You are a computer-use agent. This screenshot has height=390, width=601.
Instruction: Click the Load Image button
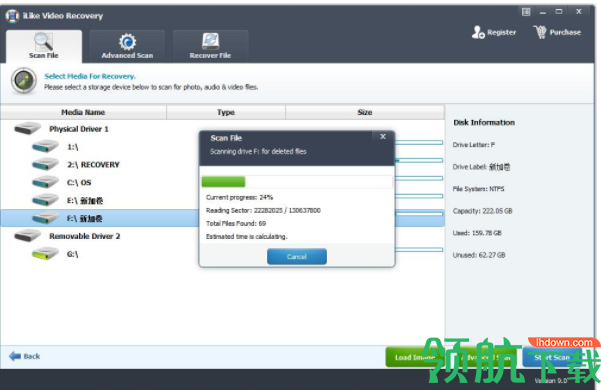(414, 357)
